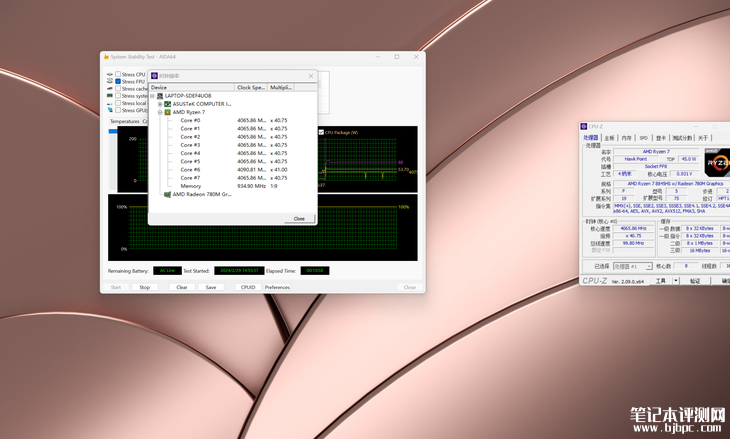Click the 4090.81 MHz clock value
The height and width of the screenshot is (439, 730).
click(x=251, y=170)
